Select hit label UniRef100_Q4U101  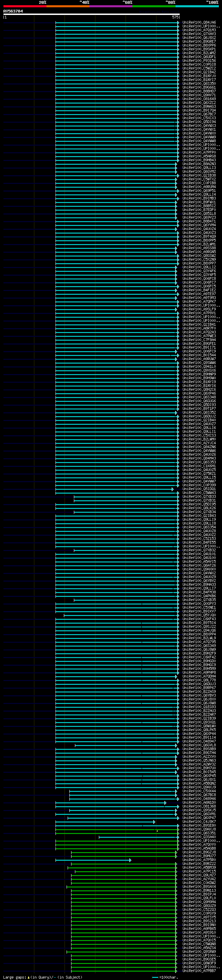tap(199, 554)
